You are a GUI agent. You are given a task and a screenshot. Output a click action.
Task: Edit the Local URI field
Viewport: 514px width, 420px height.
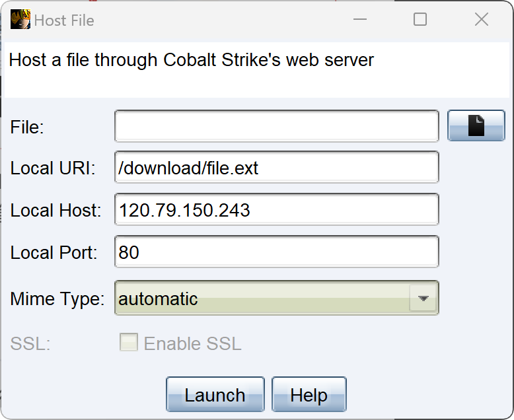[x=277, y=168]
